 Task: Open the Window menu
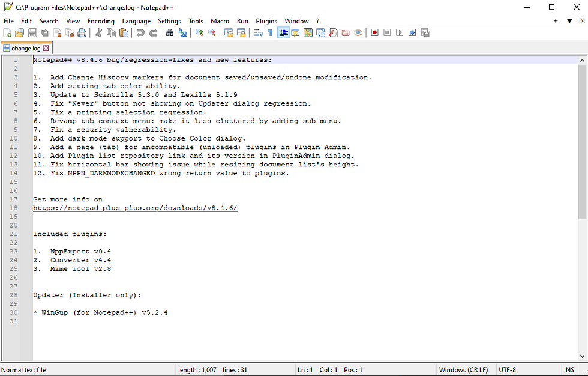pos(296,21)
